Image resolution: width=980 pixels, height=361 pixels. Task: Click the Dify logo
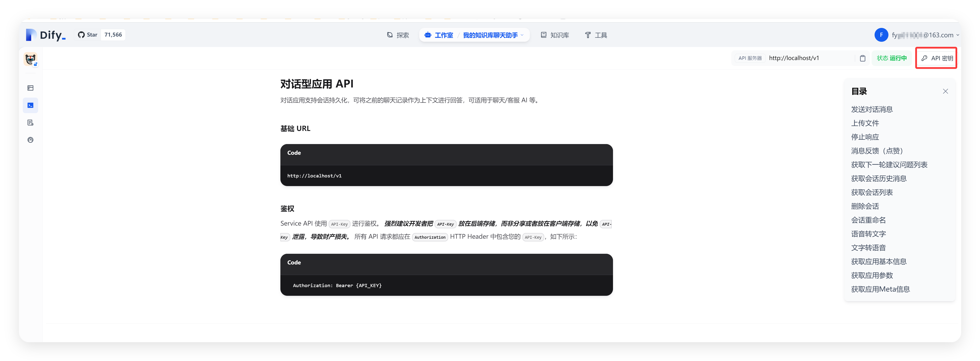[x=46, y=35]
